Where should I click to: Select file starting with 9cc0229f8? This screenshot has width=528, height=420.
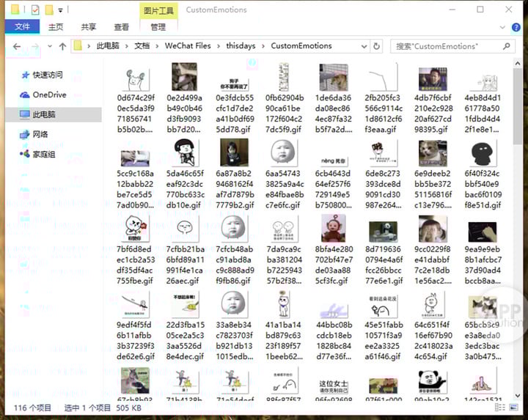pos(433,251)
